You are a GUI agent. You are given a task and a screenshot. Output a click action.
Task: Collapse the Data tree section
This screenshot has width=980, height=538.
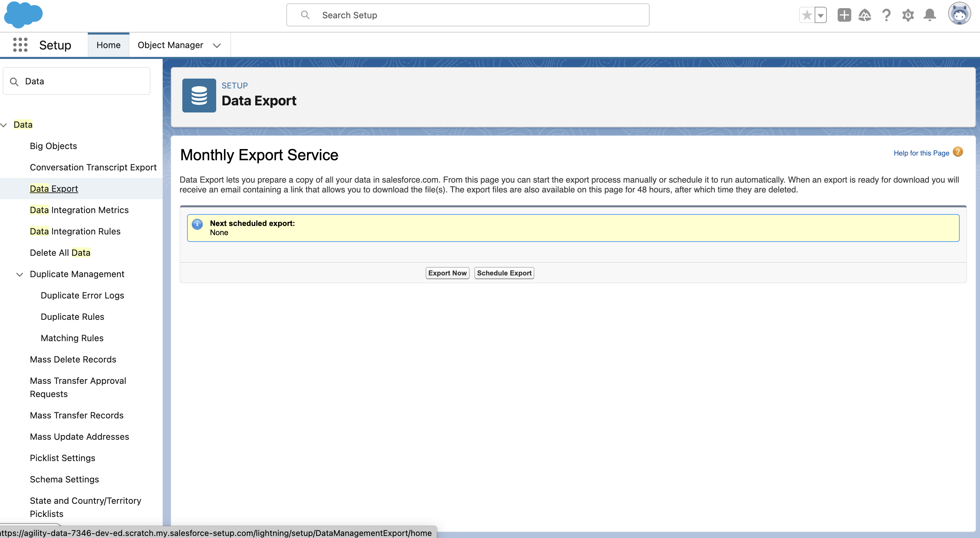click(4, 125)
